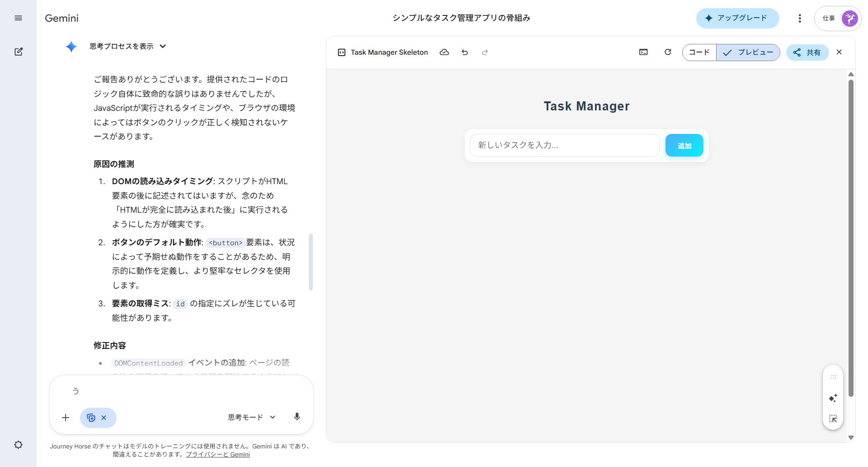Switch to the コード view
The image size is (868, 467).
pos(698,52)
